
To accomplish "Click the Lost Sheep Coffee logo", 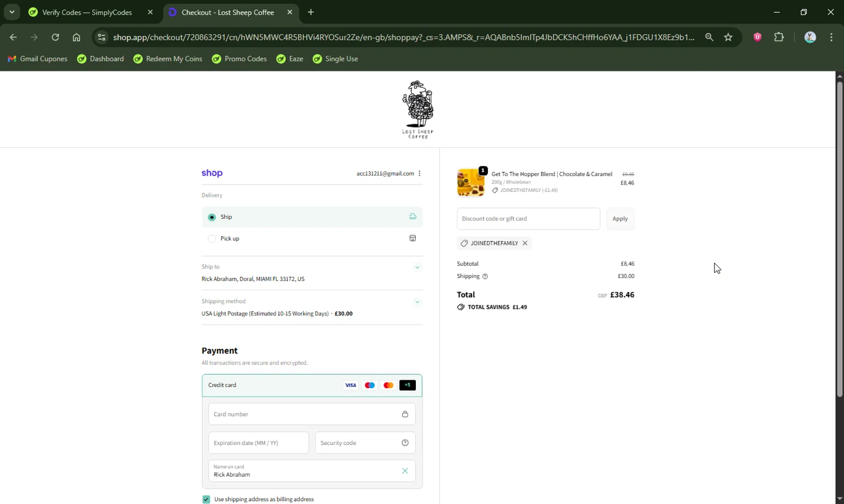I will coord(418,110).
